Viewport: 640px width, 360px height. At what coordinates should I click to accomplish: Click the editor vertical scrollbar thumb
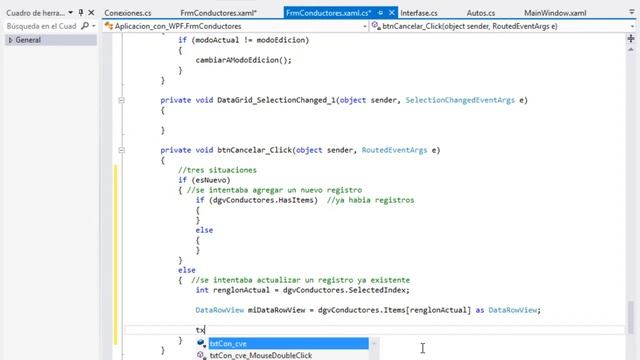631,318
